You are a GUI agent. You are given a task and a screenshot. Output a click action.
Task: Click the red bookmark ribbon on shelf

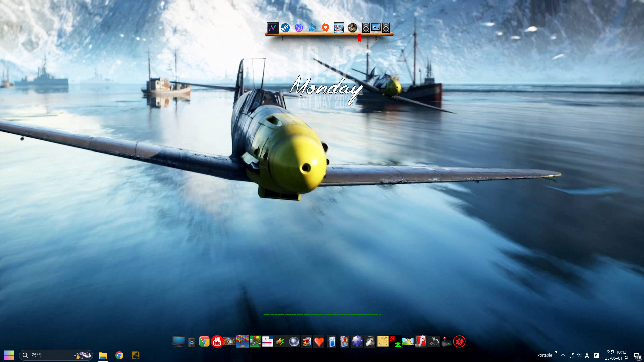[359, 38]
